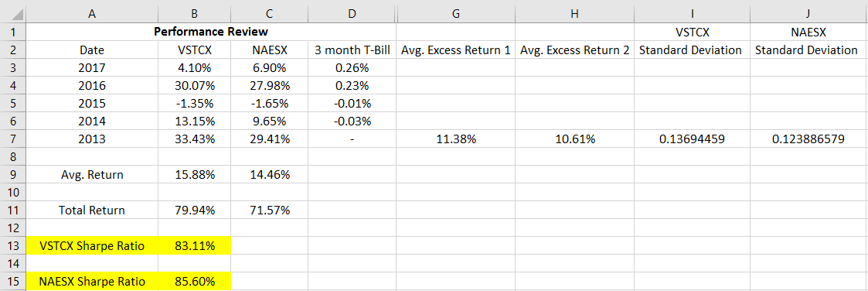Select column H header

coord(574,14)
